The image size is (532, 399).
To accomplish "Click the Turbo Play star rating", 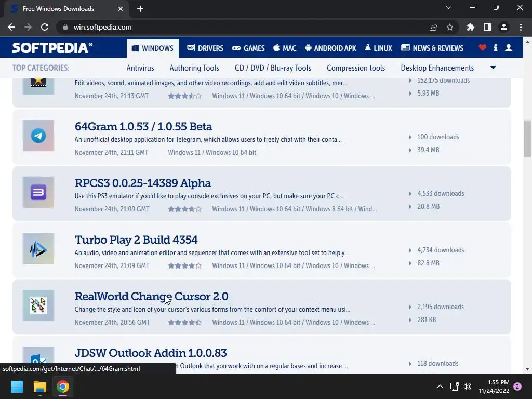I will [185, 266].
